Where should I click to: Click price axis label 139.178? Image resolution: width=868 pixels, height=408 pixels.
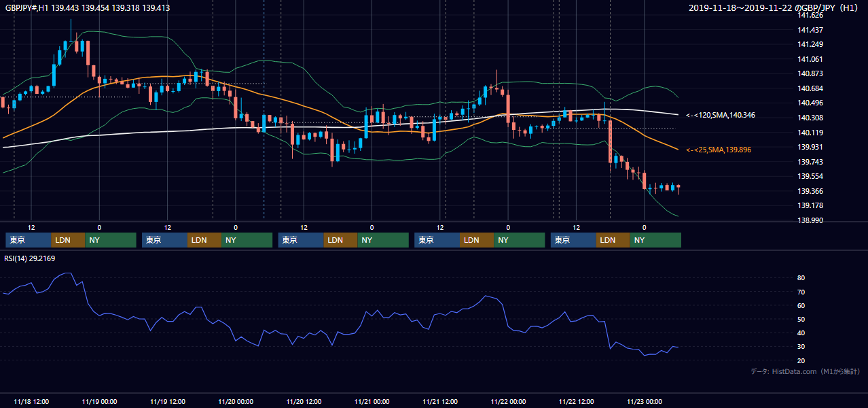point(810,206)
